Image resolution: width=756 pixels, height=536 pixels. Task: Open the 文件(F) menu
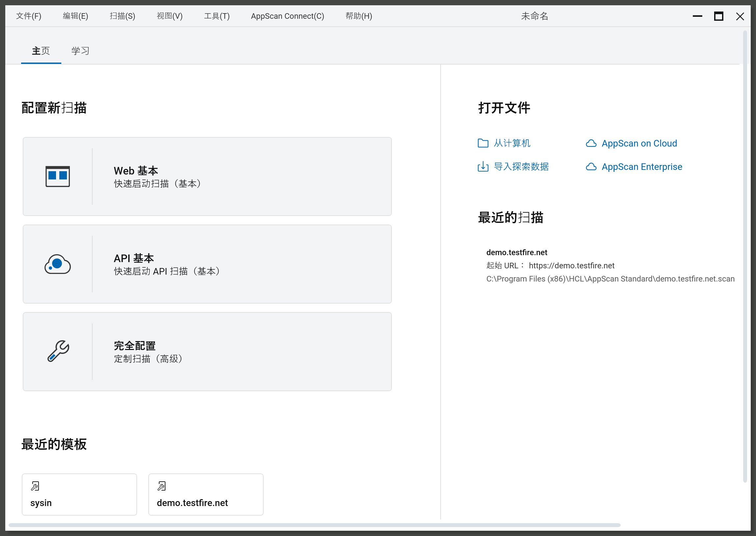click(29, 16)
